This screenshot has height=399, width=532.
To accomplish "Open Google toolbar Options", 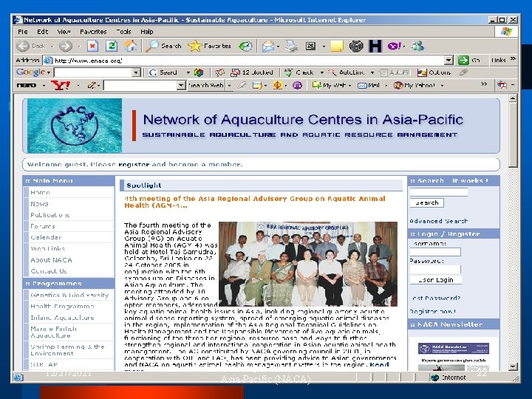I will [x=434, y=72].
